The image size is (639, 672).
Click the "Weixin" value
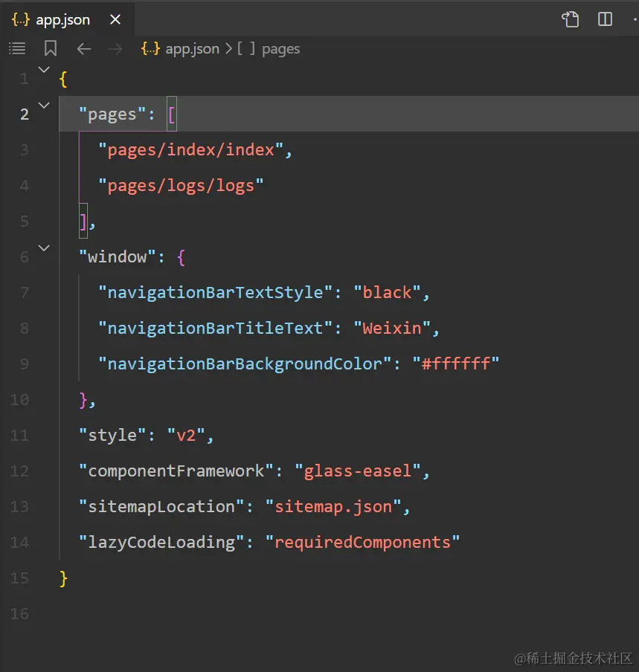tap(392, 329)
